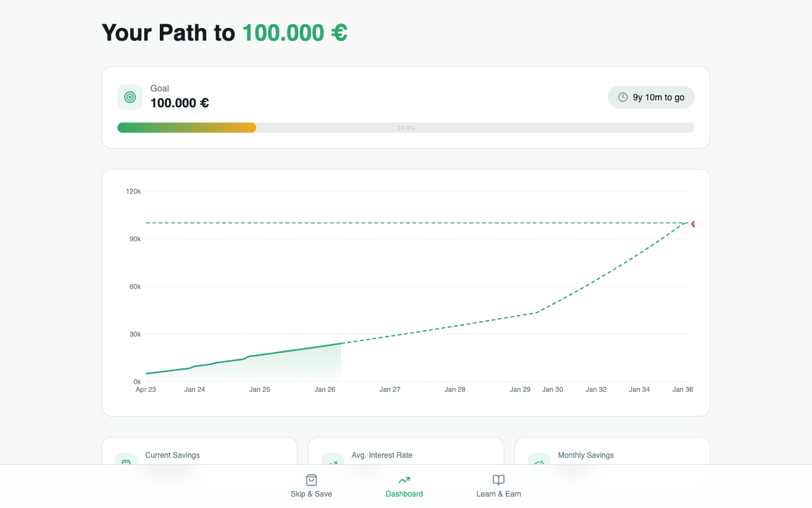Viewport: 812px width, 508px height.
Task: Click the red goal marker on chart
Action: (x=693, y=224)
